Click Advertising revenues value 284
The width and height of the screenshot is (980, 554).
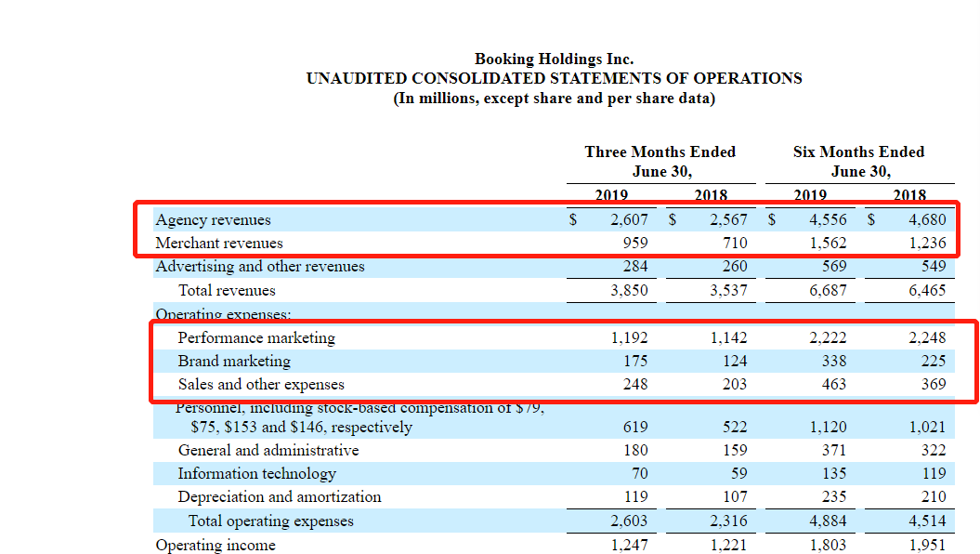(635, 267)
